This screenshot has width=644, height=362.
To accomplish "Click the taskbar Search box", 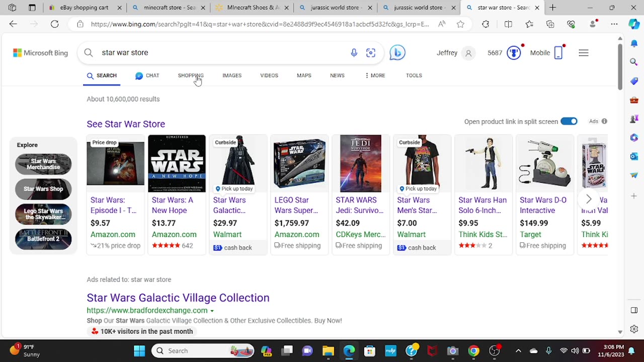I will [203, 350].
